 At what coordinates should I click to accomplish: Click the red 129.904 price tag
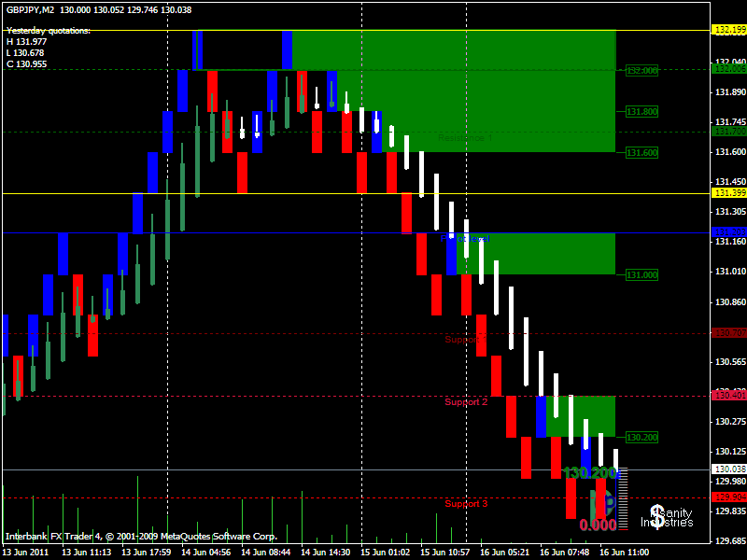729,497
